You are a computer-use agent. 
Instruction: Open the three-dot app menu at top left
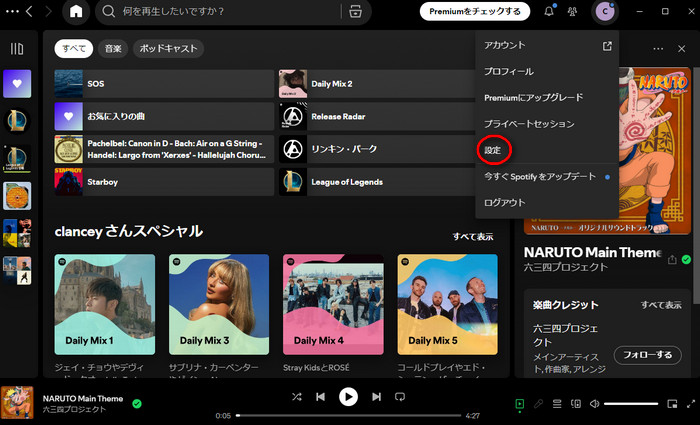coord(12,11)
